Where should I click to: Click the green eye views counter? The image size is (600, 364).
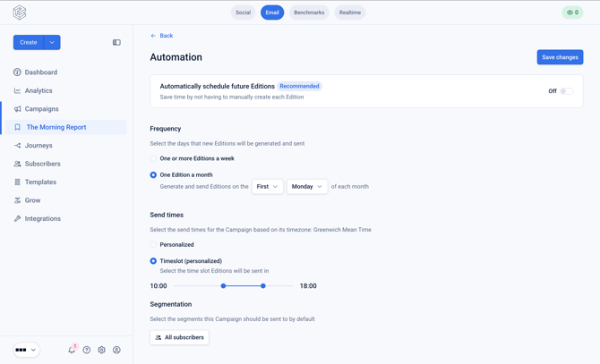click(x=572, y=13)
